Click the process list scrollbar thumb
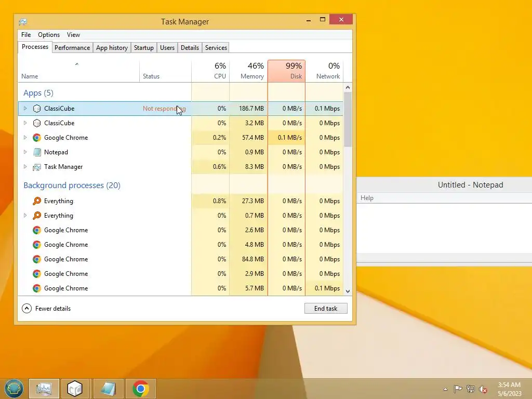 (x=348, y=119)
